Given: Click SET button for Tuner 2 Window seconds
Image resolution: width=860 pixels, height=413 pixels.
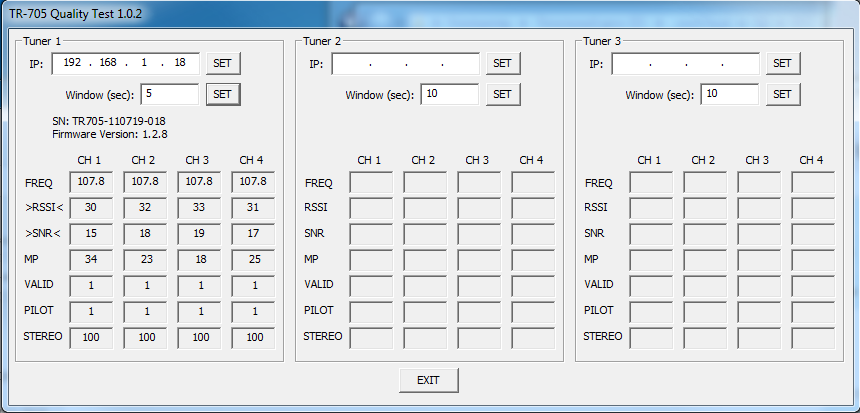Looking at the screenshot, I should point(503,94).
